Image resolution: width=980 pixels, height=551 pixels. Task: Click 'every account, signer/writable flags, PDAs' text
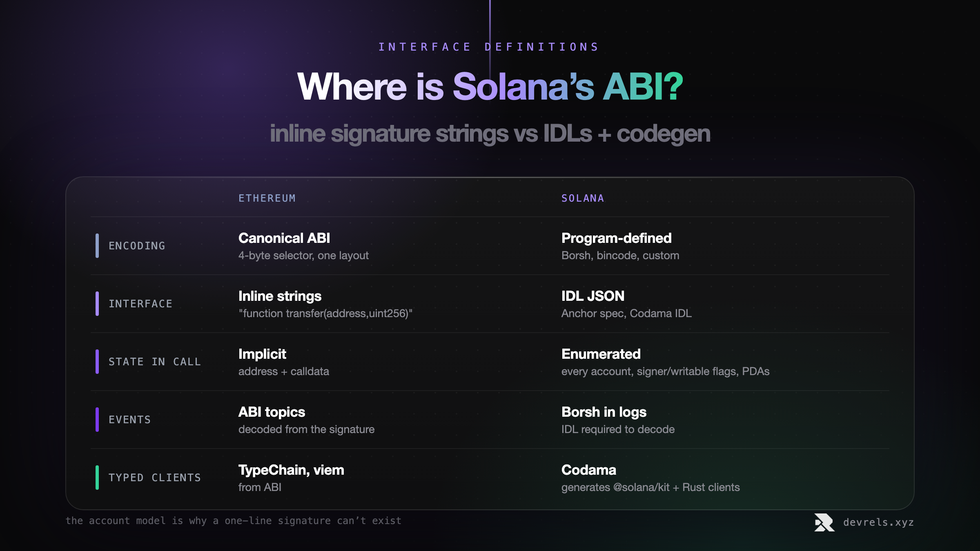tap(665, 371)
